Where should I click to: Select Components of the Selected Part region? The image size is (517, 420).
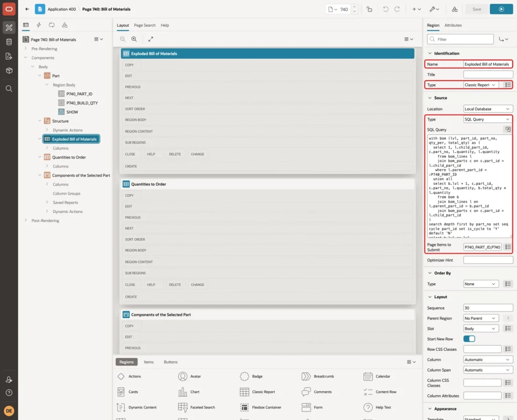(81, 175)
